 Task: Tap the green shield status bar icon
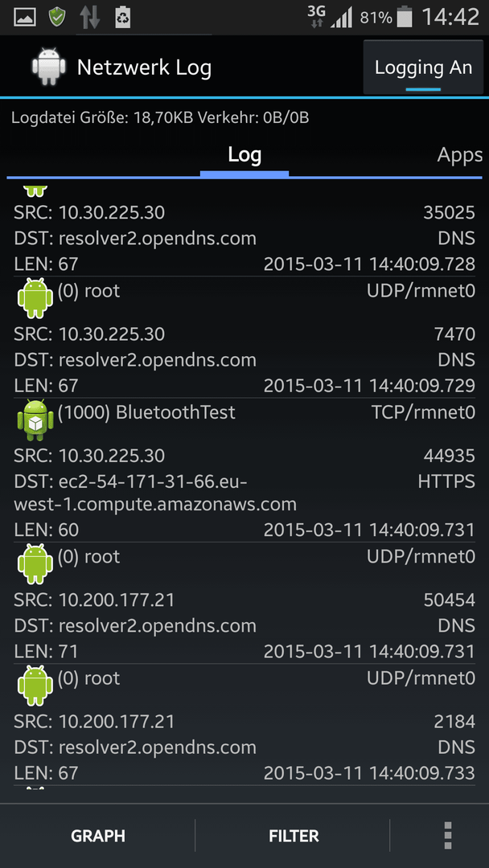[x=58, y=18]
